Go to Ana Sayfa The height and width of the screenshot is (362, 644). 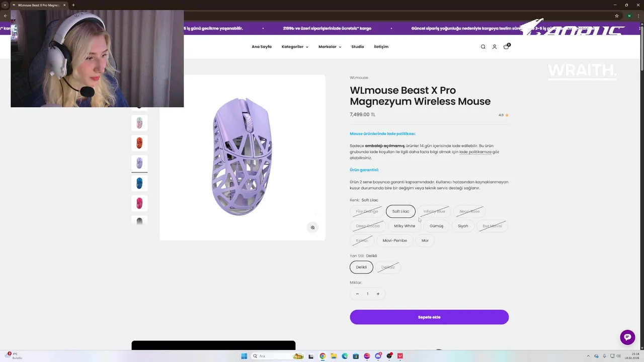point(262,47)
